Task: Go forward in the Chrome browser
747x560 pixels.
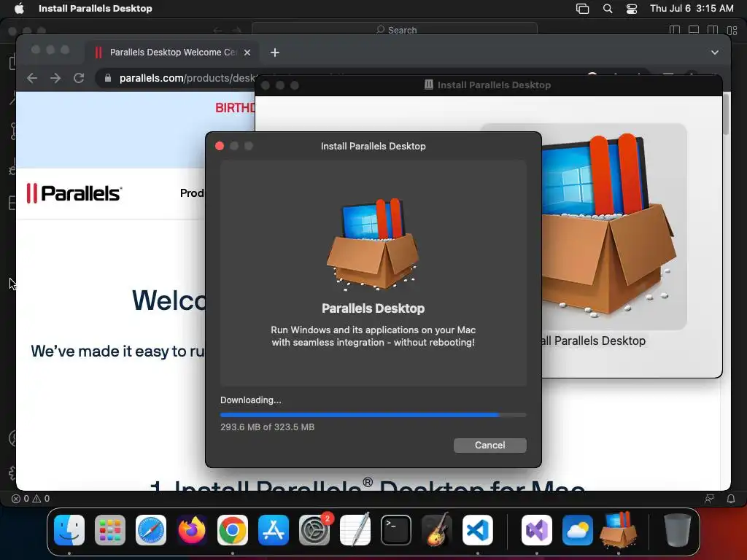Action: (55, 78)
